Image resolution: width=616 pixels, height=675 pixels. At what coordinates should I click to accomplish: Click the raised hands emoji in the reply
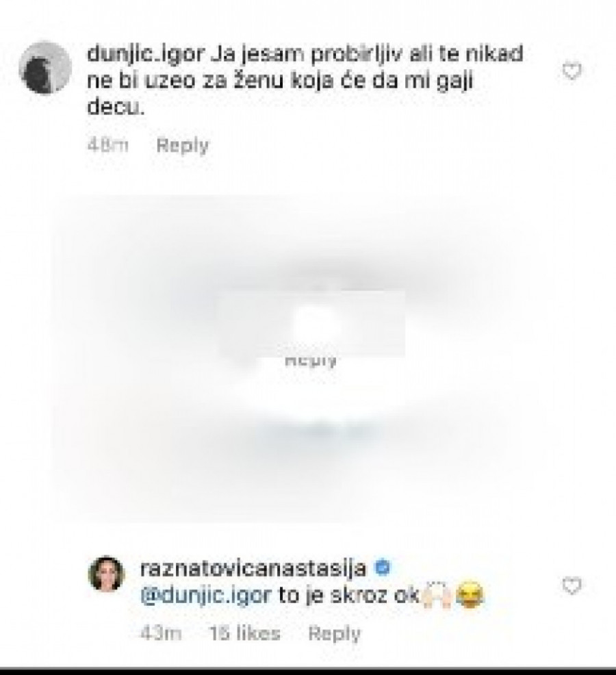click(x=437, y=596)
